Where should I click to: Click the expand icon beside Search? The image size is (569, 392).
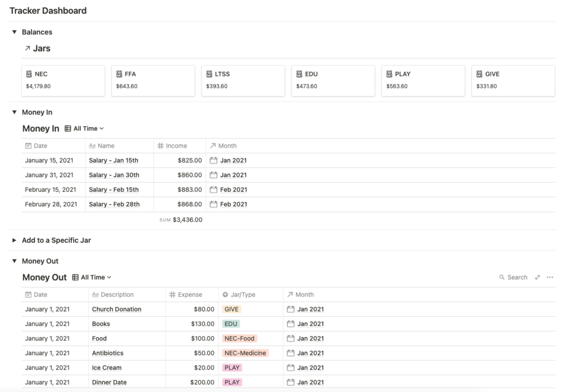click(x=537, y=277)
